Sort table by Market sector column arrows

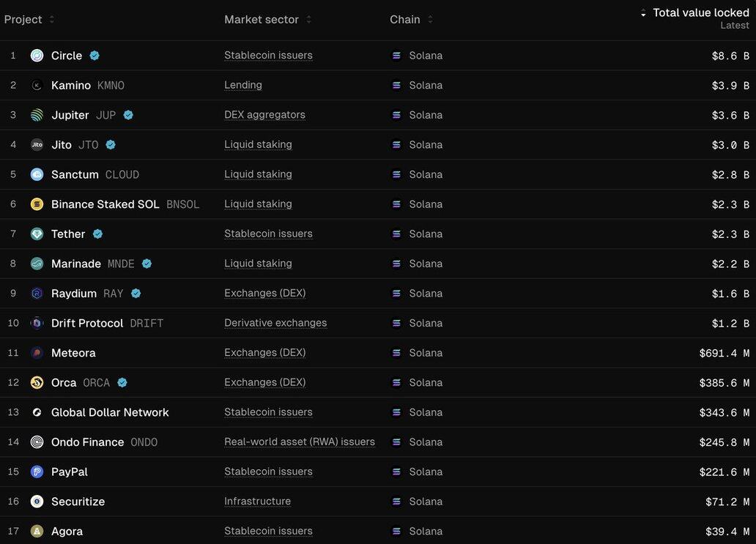coord(308,20)
